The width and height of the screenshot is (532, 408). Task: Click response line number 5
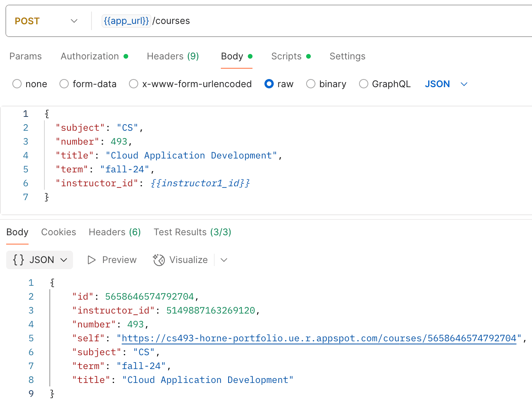click(31, 338)
